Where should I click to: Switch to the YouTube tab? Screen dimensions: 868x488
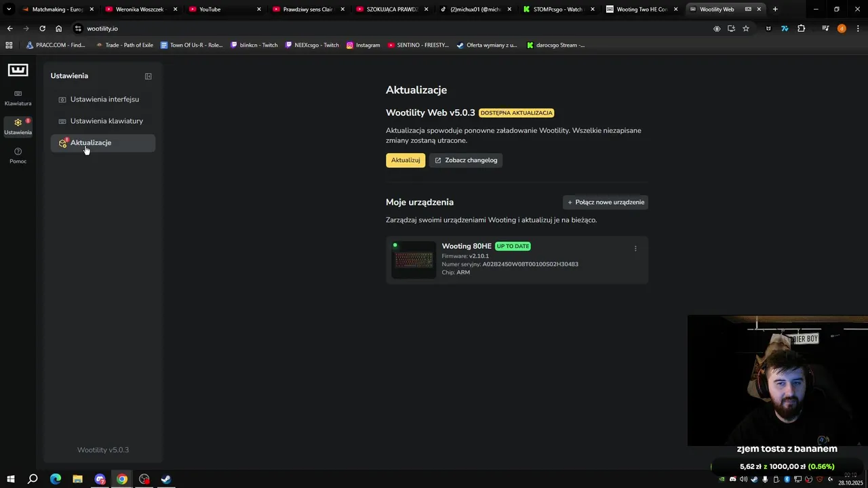pyautogui.click(x=224, y=9)
